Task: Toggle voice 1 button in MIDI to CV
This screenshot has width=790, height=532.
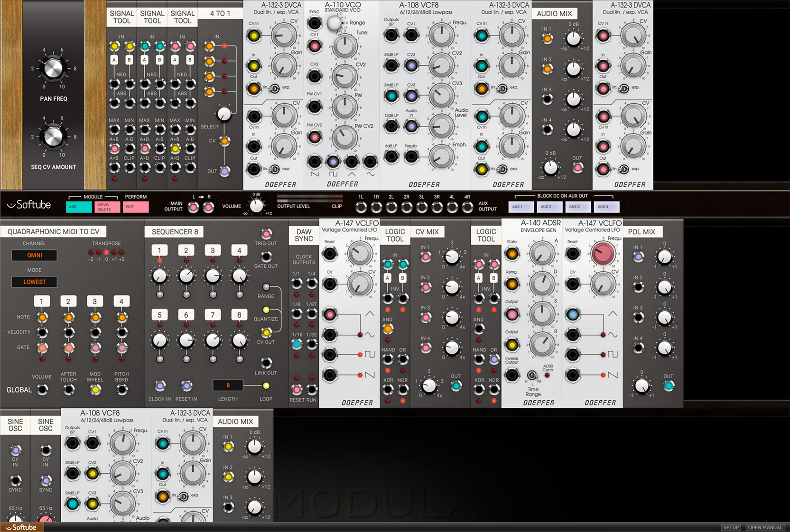Action: tap(42, 301)
